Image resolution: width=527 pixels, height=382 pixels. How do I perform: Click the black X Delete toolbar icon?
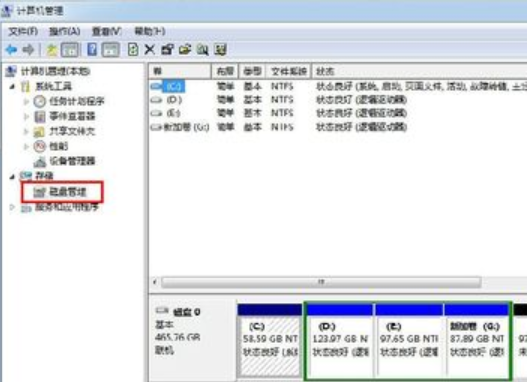pyautogui.click(x=150, y=50)
